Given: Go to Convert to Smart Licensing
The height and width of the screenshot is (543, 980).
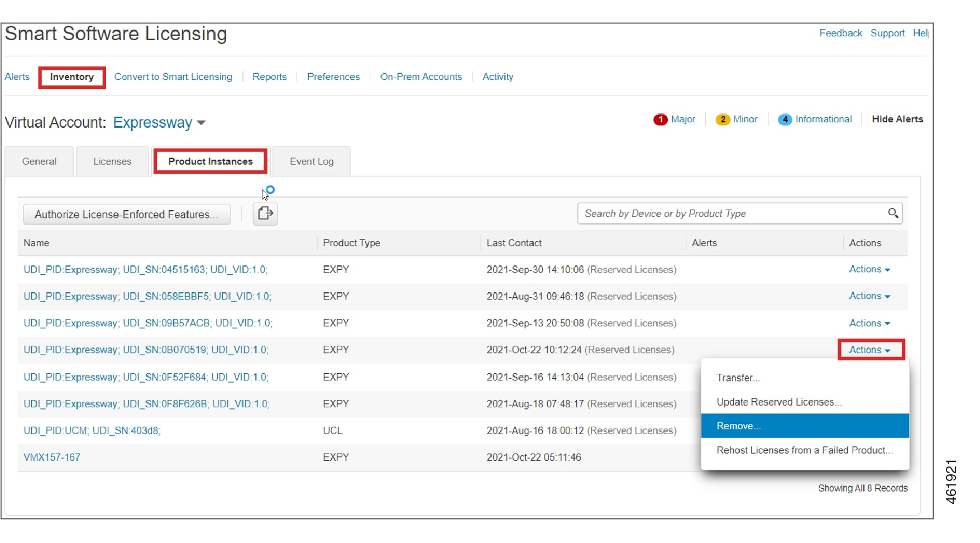Looking at the screenshot, I should [173, 77].
